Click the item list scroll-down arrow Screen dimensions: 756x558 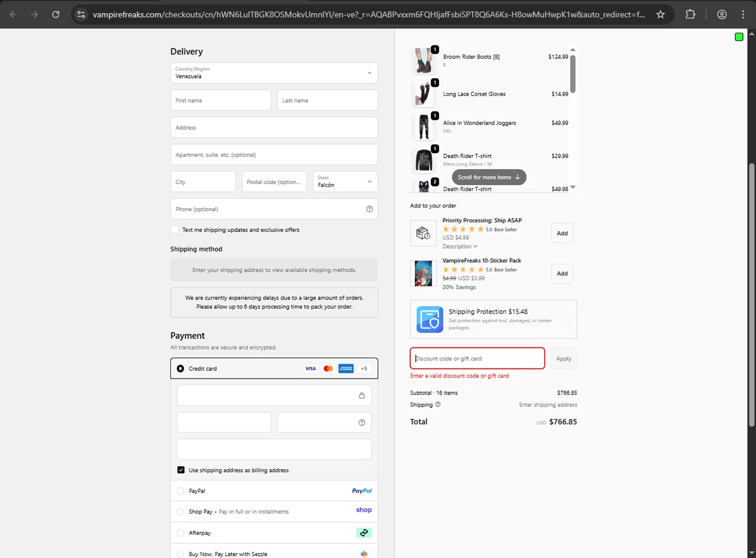(573, 188)
